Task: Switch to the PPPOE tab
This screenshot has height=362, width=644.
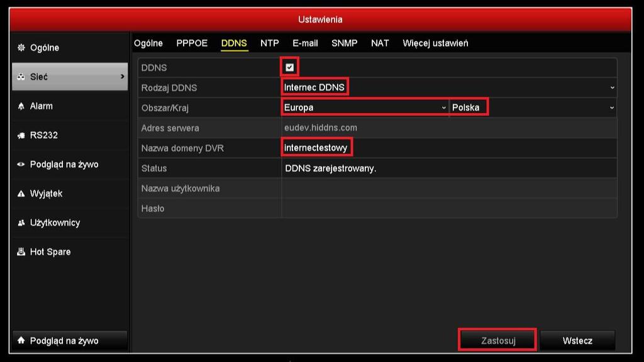Action: pos(192,43)
